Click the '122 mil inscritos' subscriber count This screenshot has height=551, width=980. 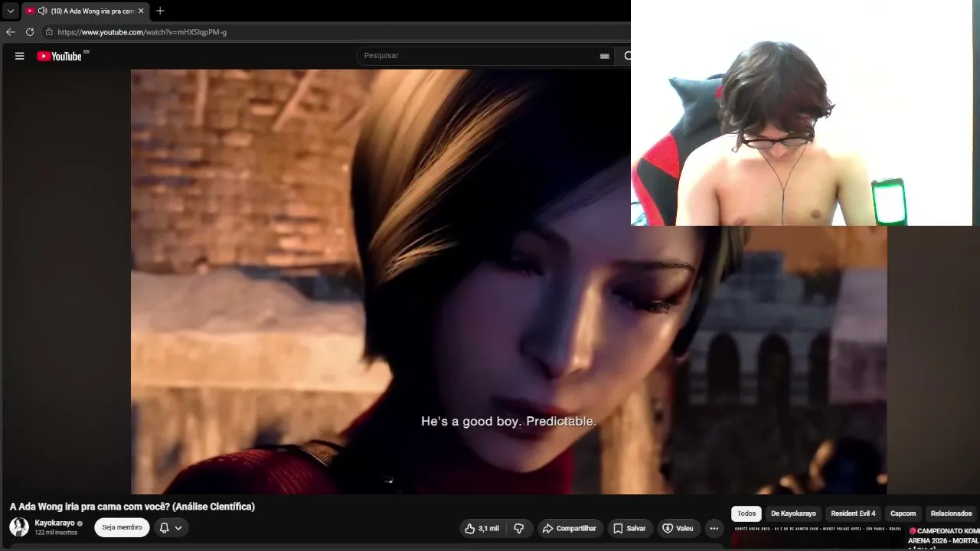click(56, 533)
